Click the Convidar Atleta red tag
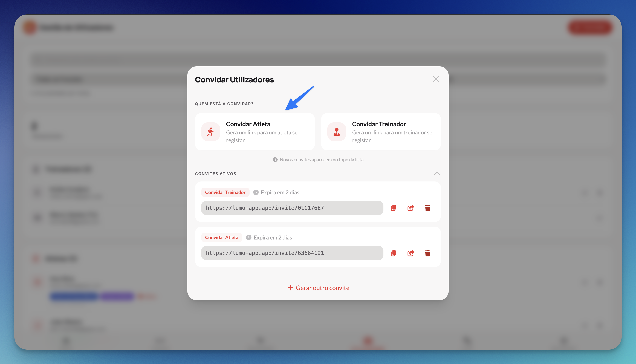The width and height of the screenshot is (636, 364). click(221, 238)
